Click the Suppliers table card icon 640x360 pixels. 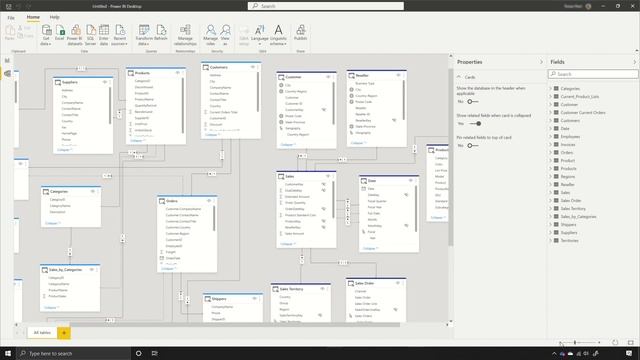58,82
